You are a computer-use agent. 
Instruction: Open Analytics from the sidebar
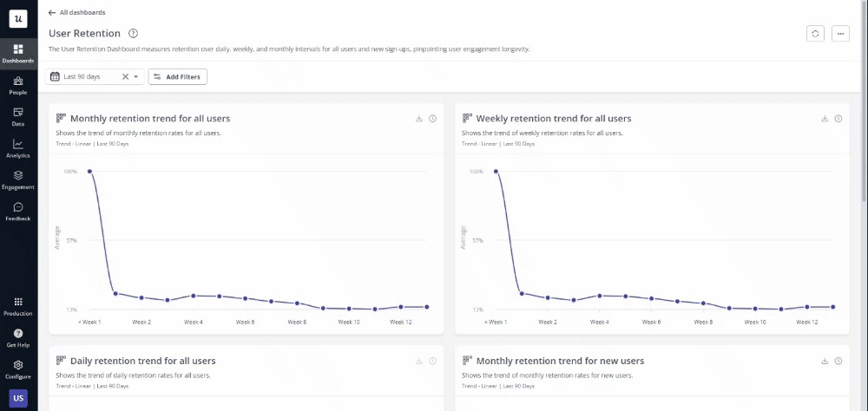pyautogui.click(x=18, y=148)
